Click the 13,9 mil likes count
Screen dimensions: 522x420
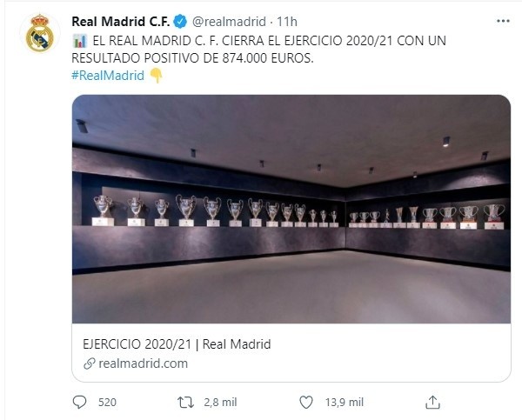click(345, 402)
